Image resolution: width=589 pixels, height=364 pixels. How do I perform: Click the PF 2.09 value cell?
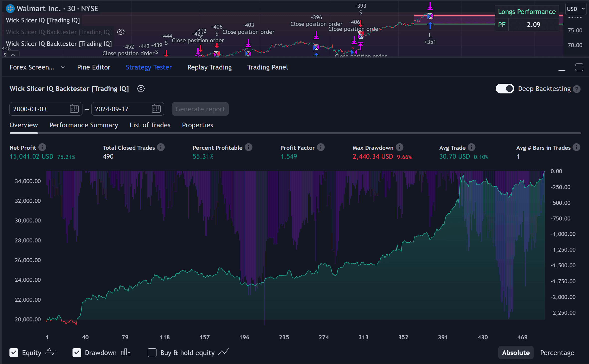(x=533, y=25)
